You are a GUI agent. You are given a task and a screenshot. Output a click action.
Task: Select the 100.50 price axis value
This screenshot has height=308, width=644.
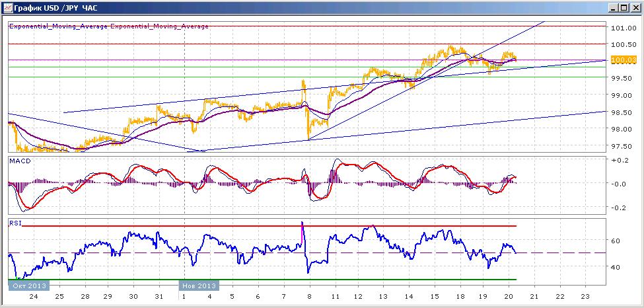tap(624, 44)
